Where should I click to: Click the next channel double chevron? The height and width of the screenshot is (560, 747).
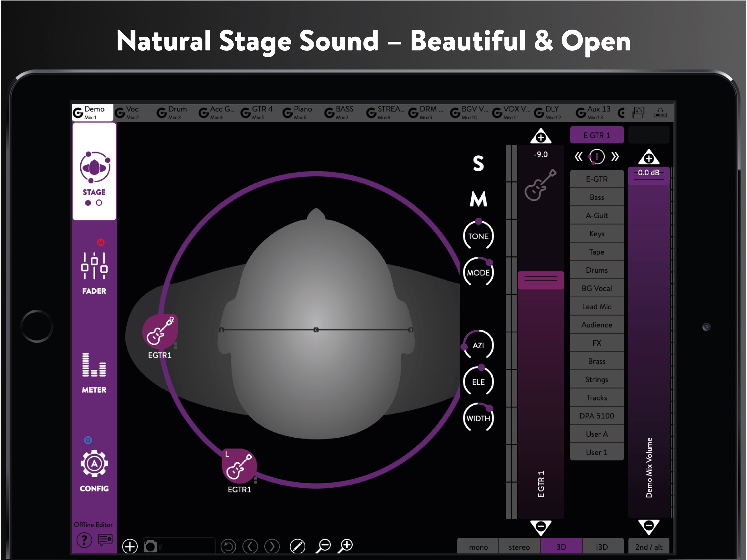tap(615, 157)
